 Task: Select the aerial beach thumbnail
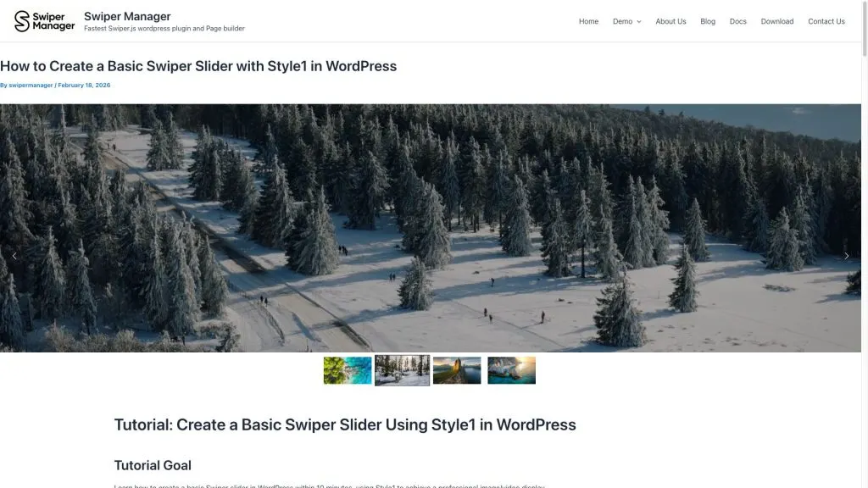348,370
